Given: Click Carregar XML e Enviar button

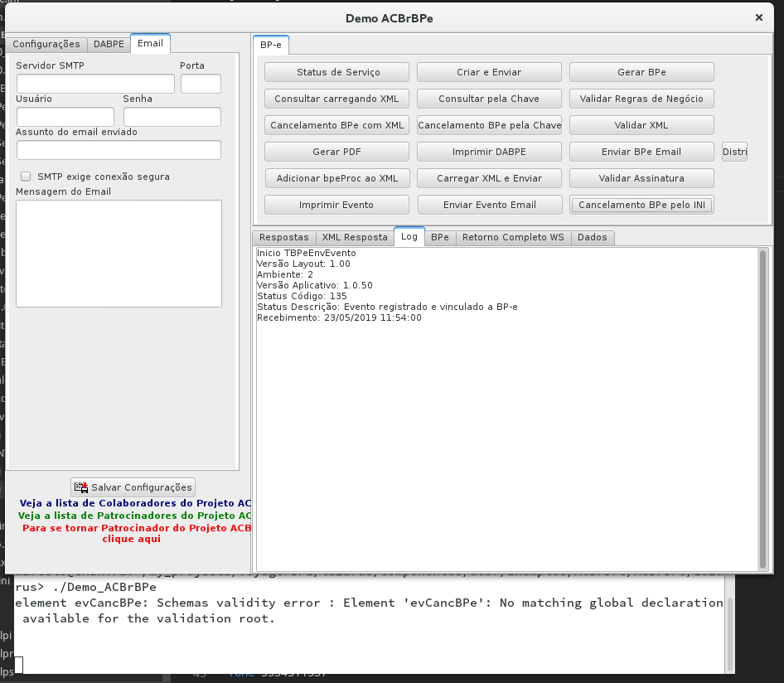Looking at the screenshot, I should coord(489,178).
